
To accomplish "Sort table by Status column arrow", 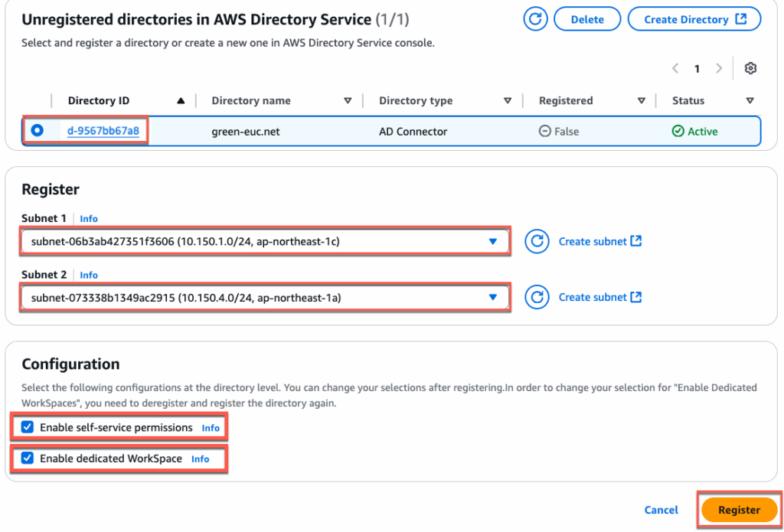I will 750,101.
